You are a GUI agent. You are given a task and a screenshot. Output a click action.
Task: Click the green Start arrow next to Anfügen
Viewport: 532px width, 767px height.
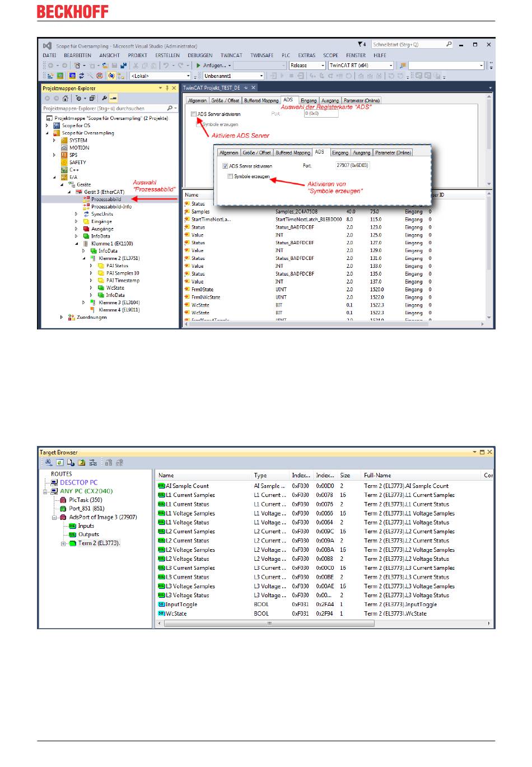198,66
